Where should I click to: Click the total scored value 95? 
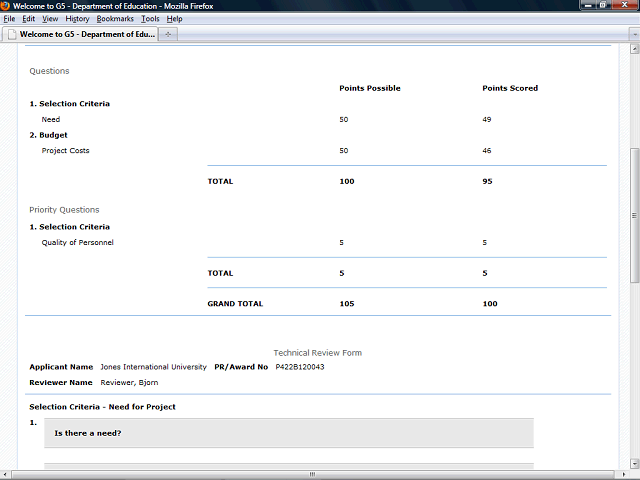pos(487,181)
